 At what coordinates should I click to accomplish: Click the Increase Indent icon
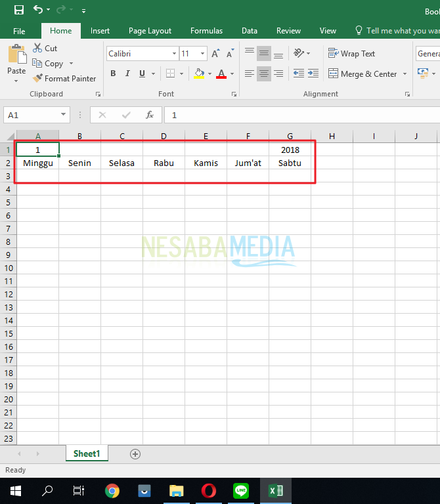(313, 73)
